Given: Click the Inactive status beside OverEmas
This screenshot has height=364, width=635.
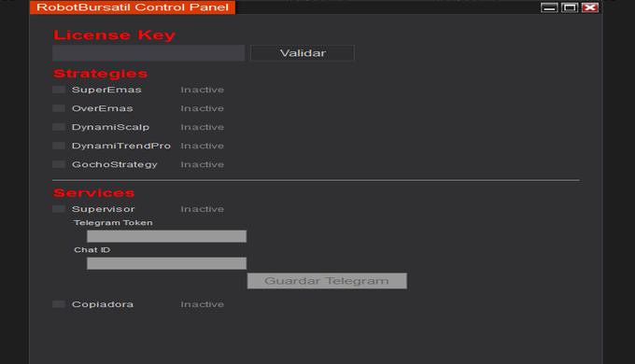Looking at the screenshot, I should click(x=202, y=108).
